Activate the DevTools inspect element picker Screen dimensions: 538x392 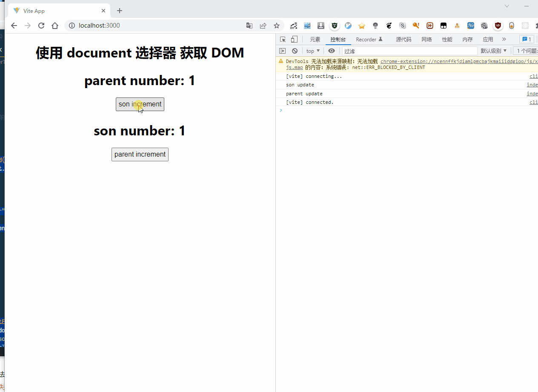click(283, 39)
